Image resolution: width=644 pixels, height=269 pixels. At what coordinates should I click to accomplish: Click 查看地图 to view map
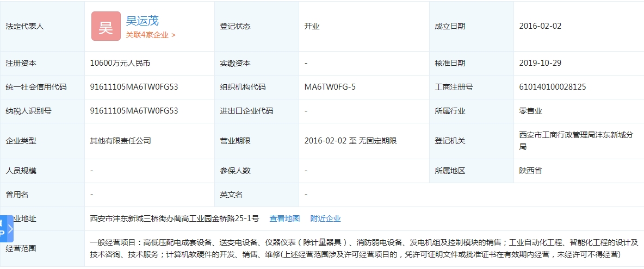tap(284, 218)
